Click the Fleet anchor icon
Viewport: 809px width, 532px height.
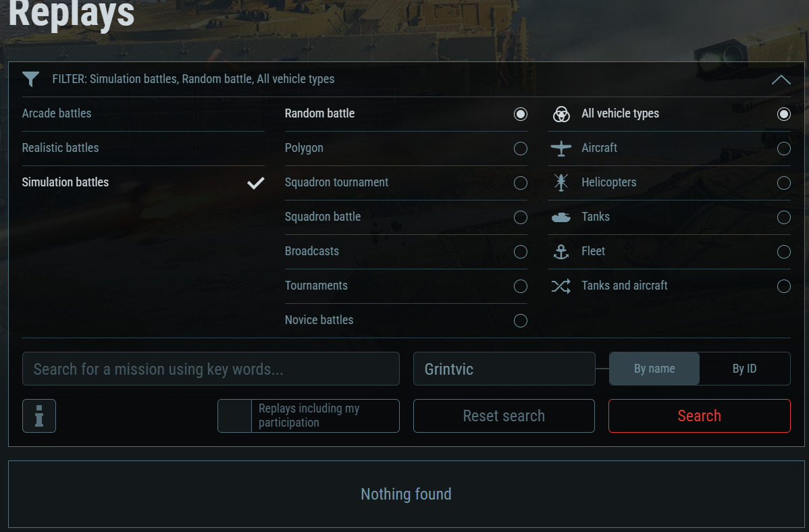point(561,252)
